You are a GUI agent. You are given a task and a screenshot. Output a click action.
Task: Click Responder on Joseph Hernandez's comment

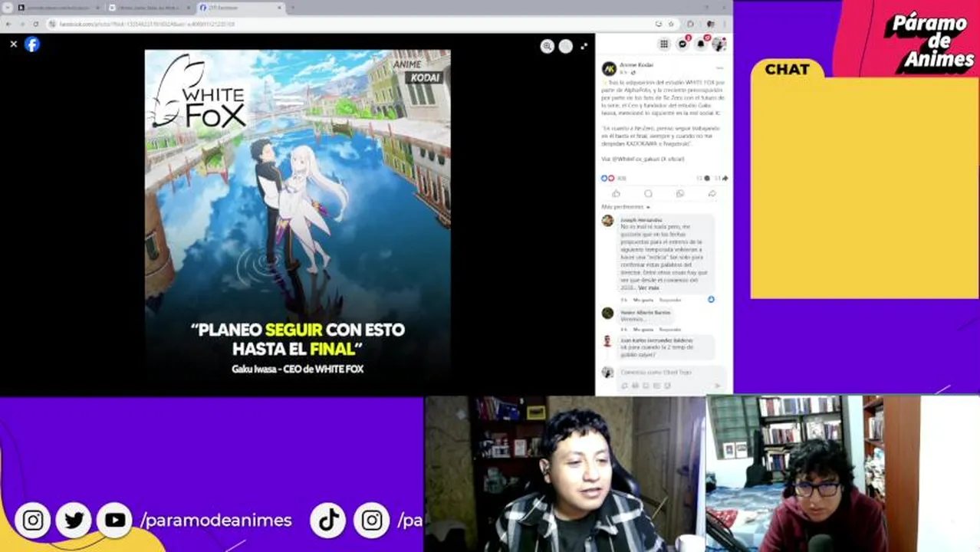point(670,300)
